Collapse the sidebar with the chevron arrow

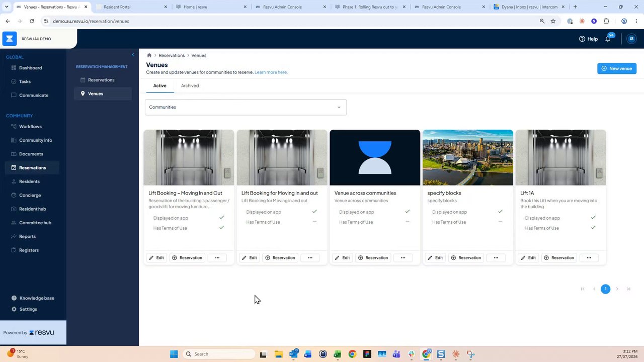(133, 55)
